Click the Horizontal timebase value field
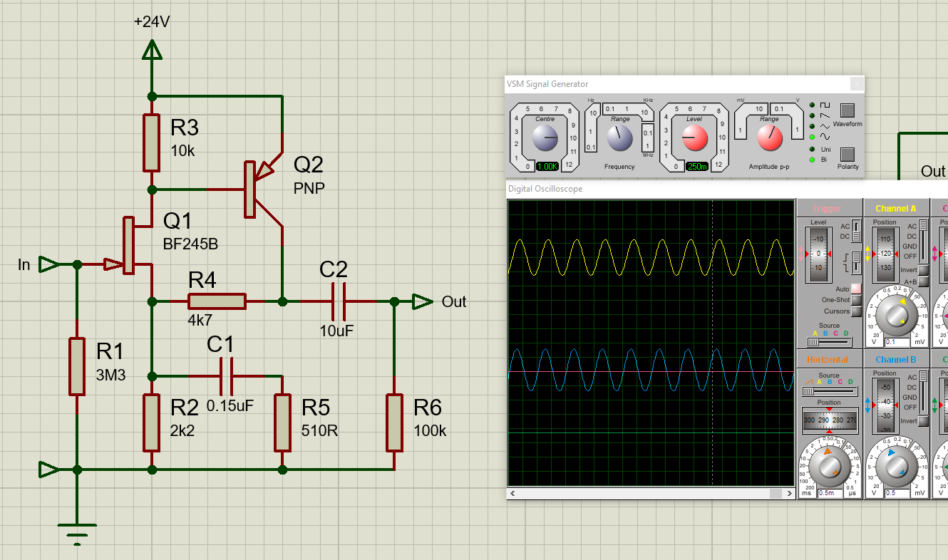The height and width of the screenshot is (560, 948). coord(829,493)
